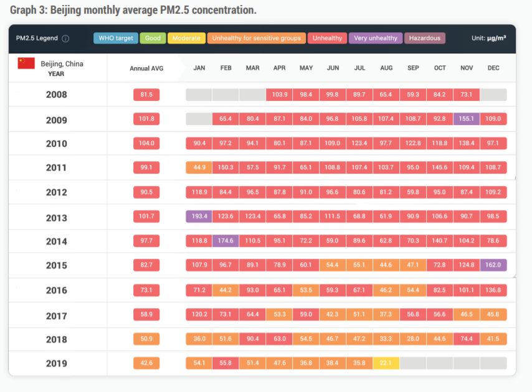Click the 2016 December value 136.8

pos(493,291)
